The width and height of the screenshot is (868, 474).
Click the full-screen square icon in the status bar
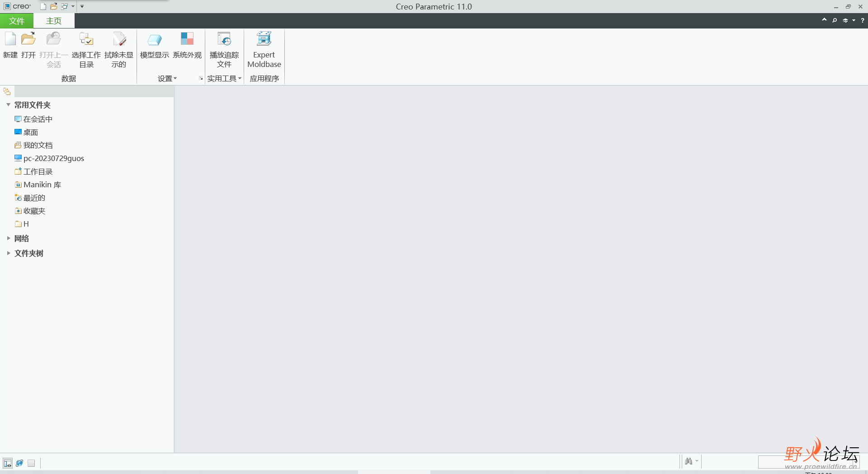tap(31, 463)
